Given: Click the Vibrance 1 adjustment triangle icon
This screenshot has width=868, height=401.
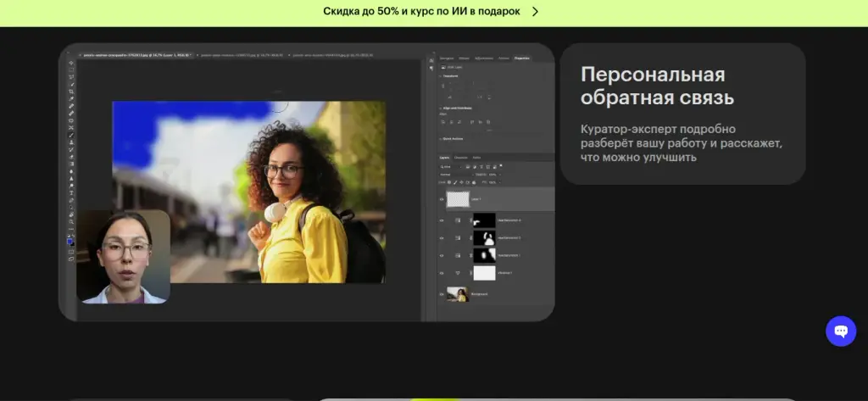Looking at the screenshot, I should pos(458,273).
